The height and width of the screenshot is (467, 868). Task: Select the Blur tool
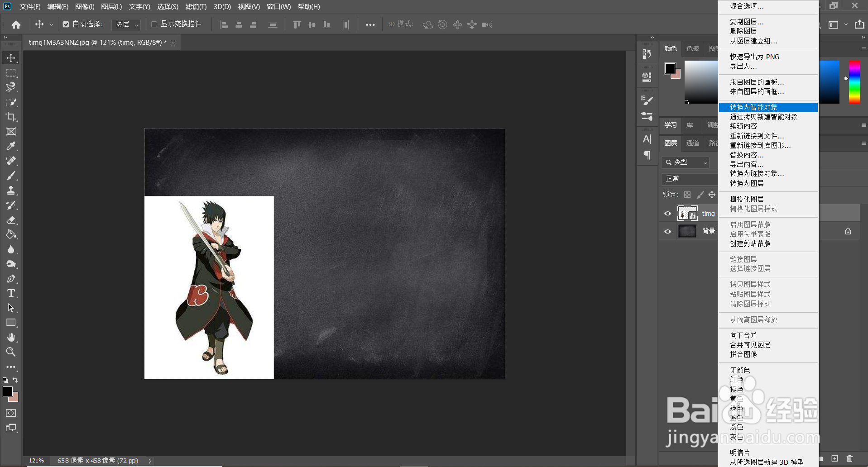pyautogui.click(x=11, y=249)
